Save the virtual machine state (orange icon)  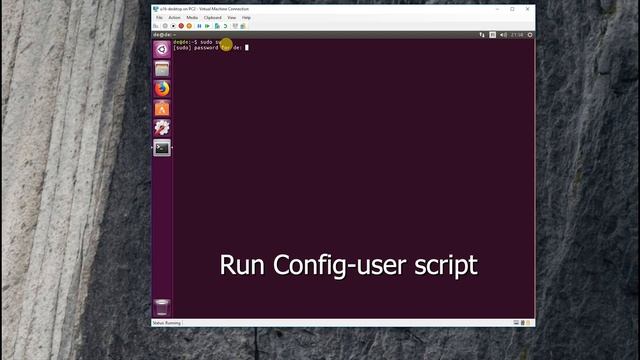(189, 26)
